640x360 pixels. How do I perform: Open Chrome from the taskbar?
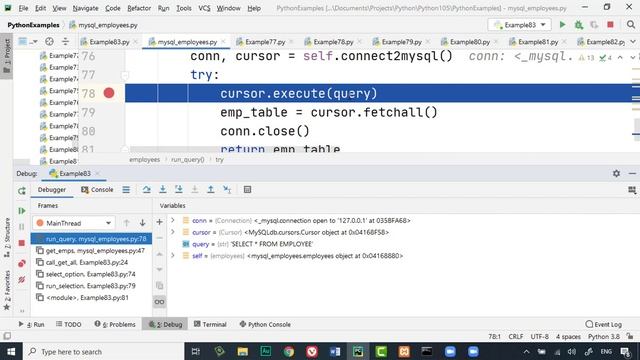tap(289, 351)
